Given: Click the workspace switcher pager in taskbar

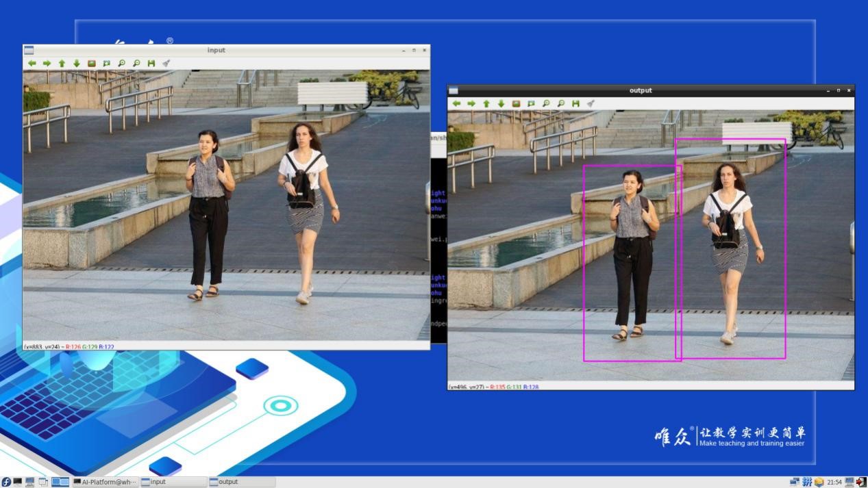Looking at the screenshot, I should click(60, 482).
